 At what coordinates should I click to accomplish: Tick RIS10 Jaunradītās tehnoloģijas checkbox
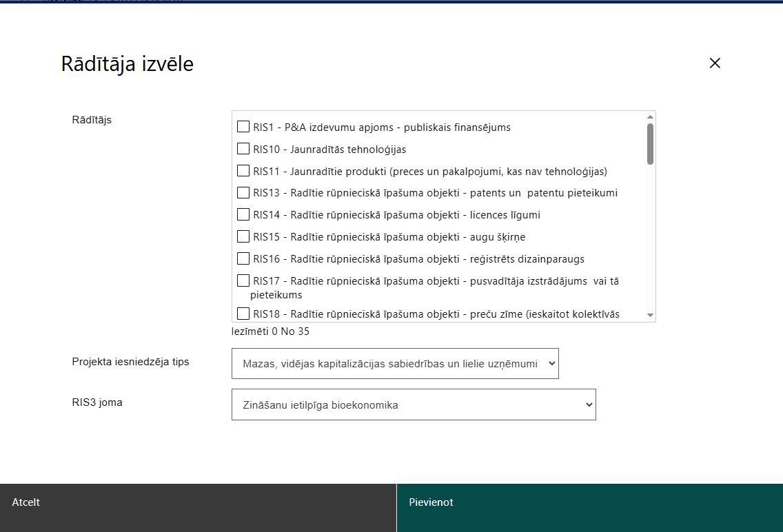[243, 149]
